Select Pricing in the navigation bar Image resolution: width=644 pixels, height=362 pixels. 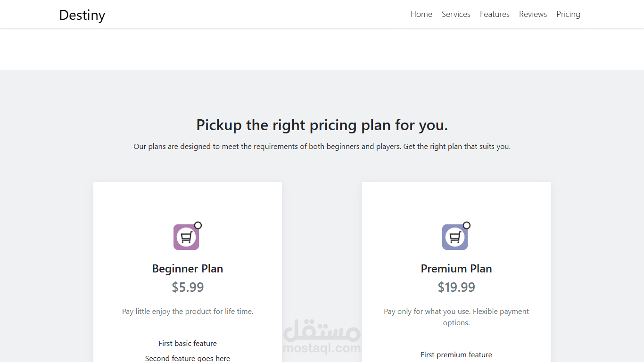coord(568,14)
